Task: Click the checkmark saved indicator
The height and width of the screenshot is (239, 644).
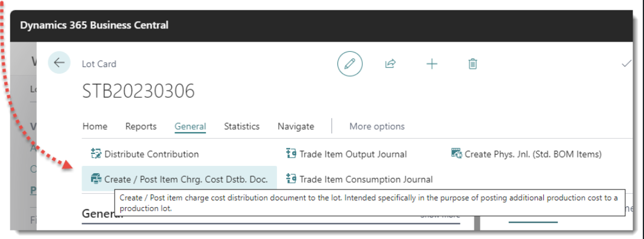Action: [626, 63]
